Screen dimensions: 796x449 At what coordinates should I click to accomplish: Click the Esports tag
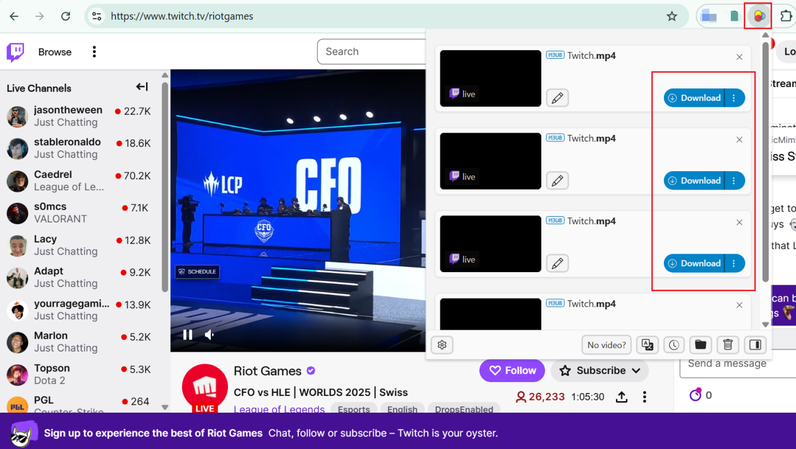tap(354, 409)
